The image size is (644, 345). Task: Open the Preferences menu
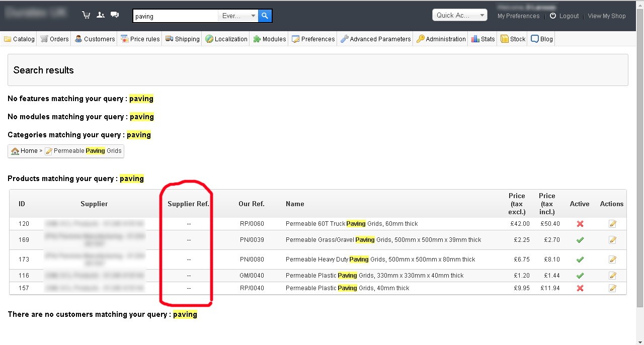tap(313, 39)
